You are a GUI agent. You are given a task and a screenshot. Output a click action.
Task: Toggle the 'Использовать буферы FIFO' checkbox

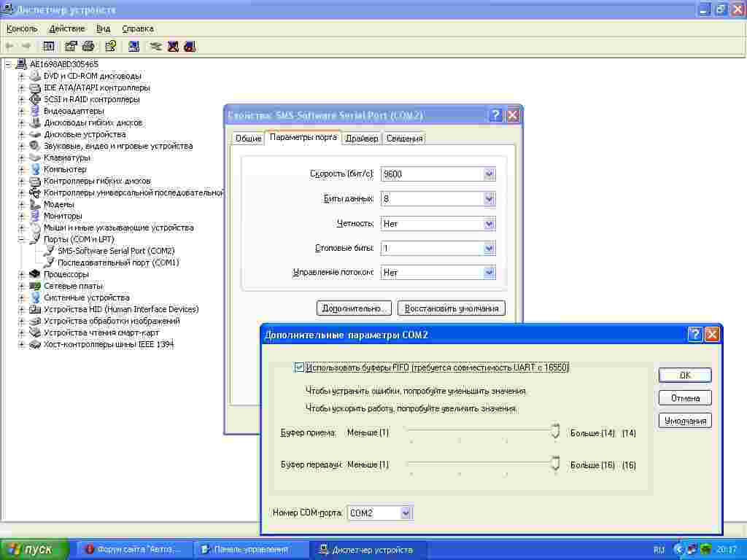tap(299, 367)
